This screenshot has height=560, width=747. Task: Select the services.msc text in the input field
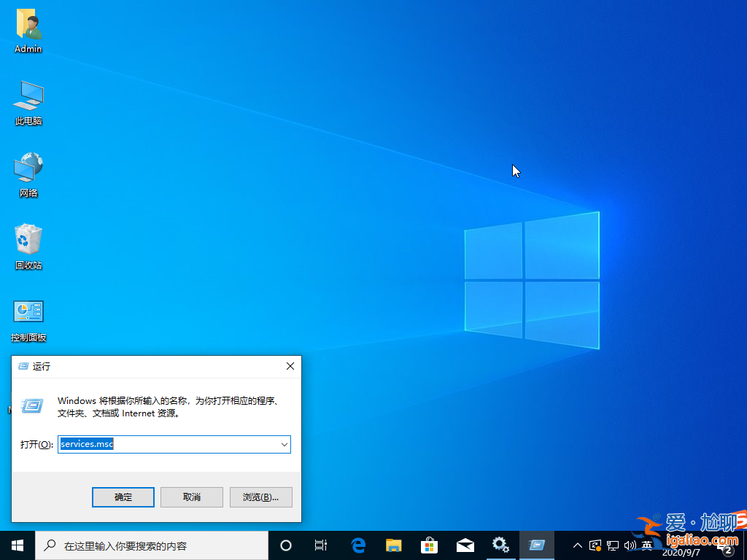[86, 444]
